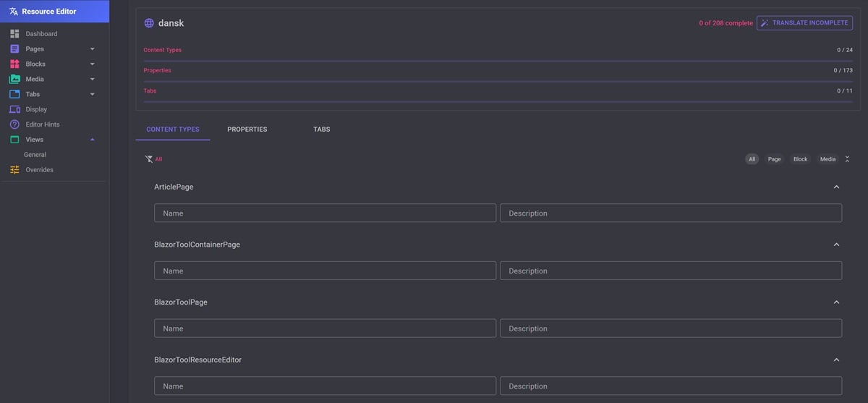
Task: Click the Dashboard icon in sidebar
Action: pos(14,34)
